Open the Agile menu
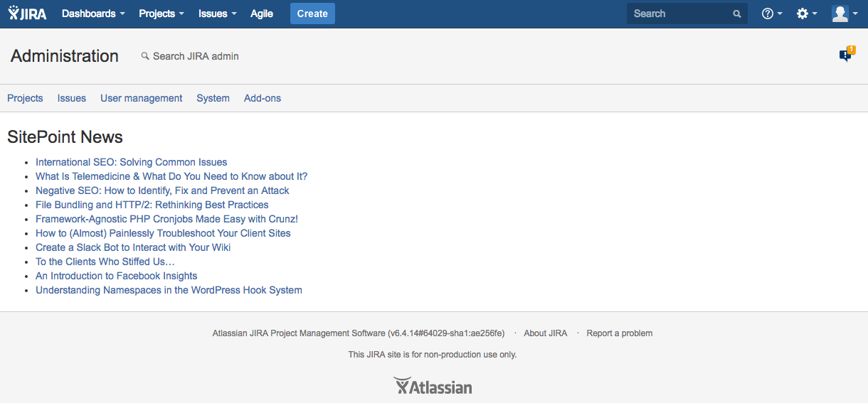Screen dimensions: 868x403 (x=262, y=14)
